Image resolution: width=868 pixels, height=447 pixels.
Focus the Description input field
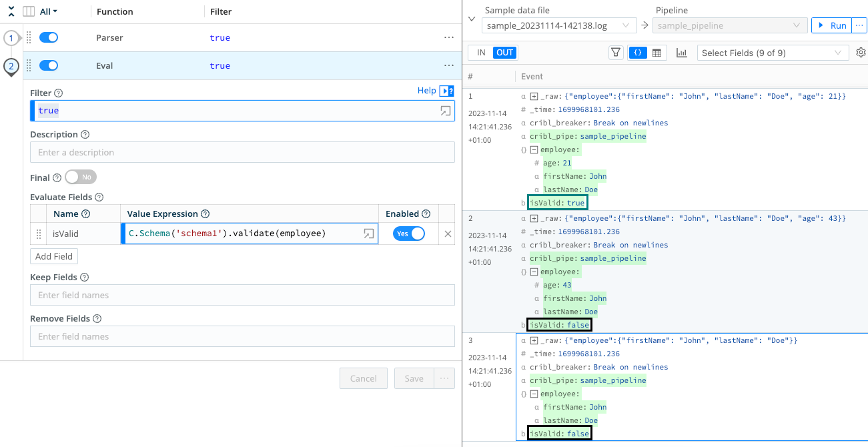coord(242,152)
